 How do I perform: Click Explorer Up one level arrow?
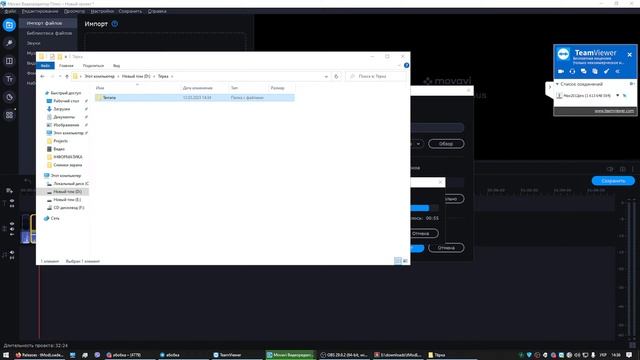tap(67, 76)
